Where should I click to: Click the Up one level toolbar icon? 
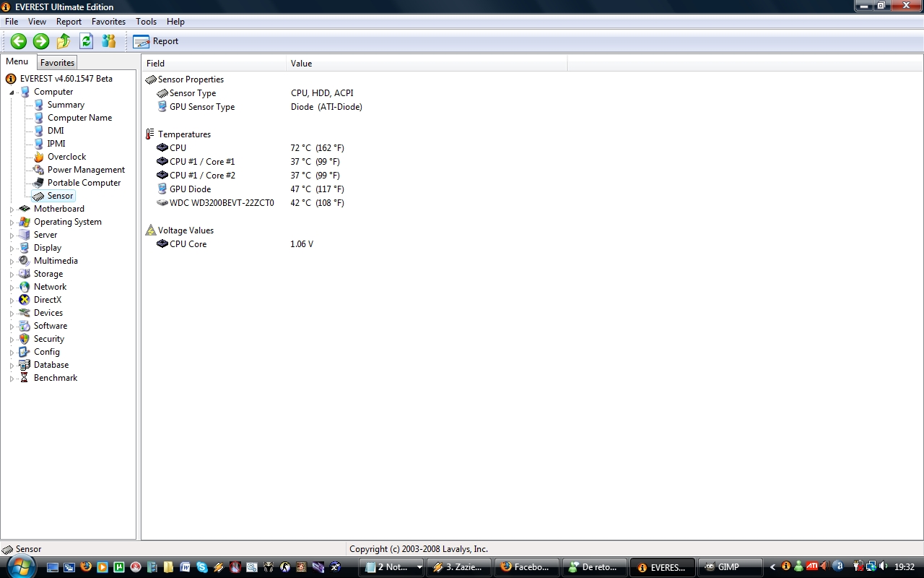pyautogui.click(x=64, y=41)
